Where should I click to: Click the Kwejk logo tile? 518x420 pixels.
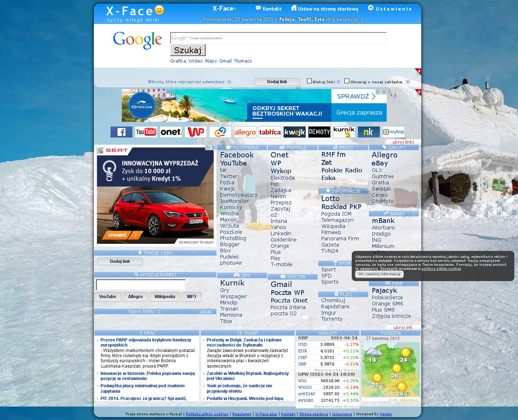tap(294, 132)
